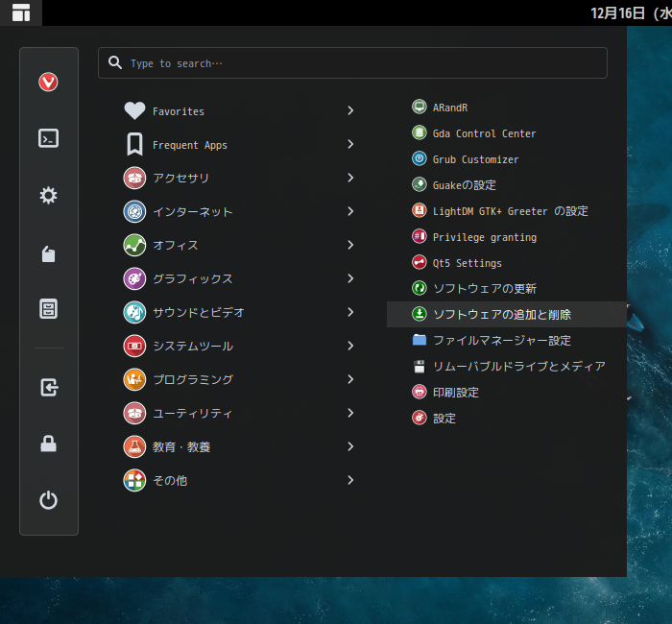The image size is (672, 624).
Task: Select the プログラミング category label
Action: click(x=193, y=380)
